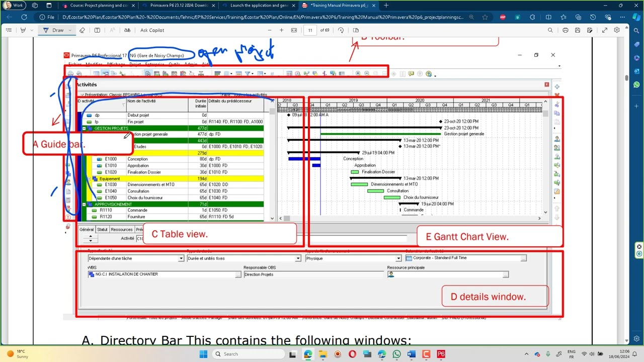Toggle the Erase tool
The height and width of the screenshot is (362, 644).
point(83,30)
